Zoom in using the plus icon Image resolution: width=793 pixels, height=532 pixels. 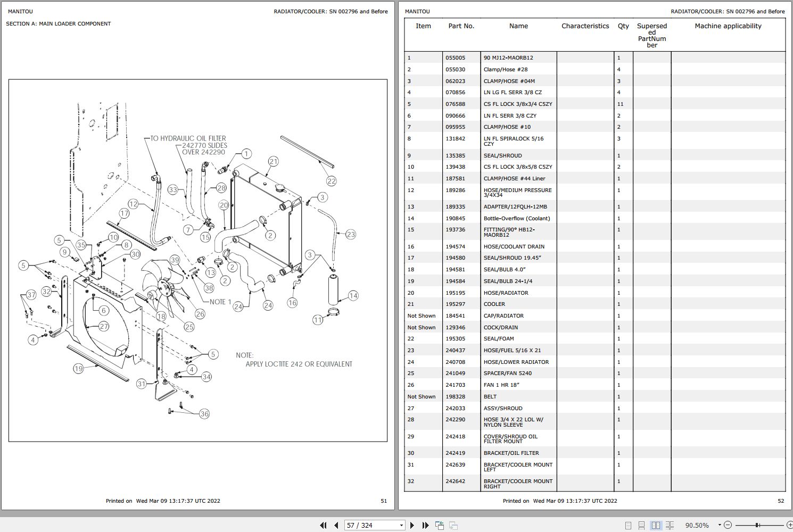tap(790, 525)
